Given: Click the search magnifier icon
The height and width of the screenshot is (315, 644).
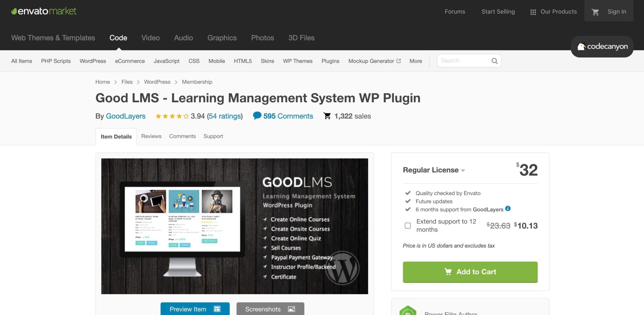Looking at the screenshot, I should [x=494, y=61].
